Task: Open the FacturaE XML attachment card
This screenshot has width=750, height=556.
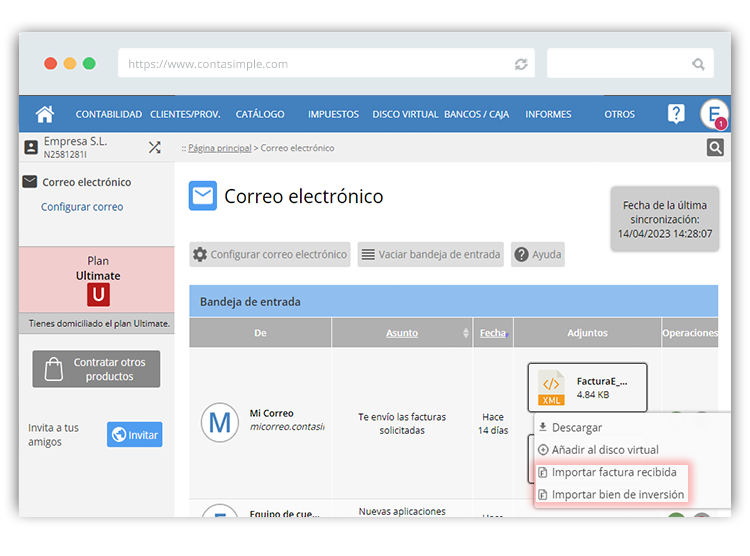Action: point(587,388)
